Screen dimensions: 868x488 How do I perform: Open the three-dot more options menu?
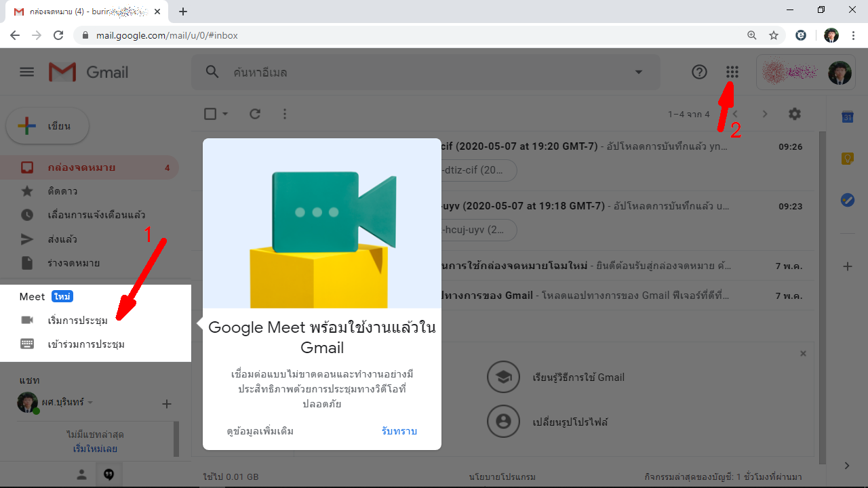(285, 114)
